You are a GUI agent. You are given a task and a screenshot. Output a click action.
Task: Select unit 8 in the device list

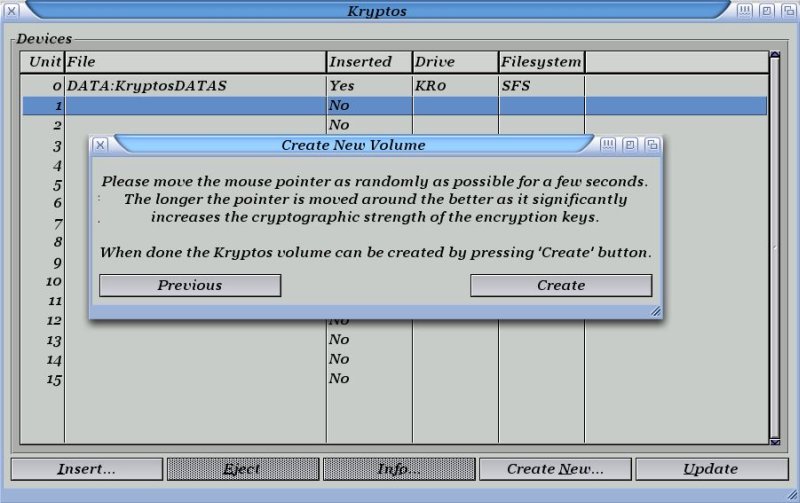point(57,242)
